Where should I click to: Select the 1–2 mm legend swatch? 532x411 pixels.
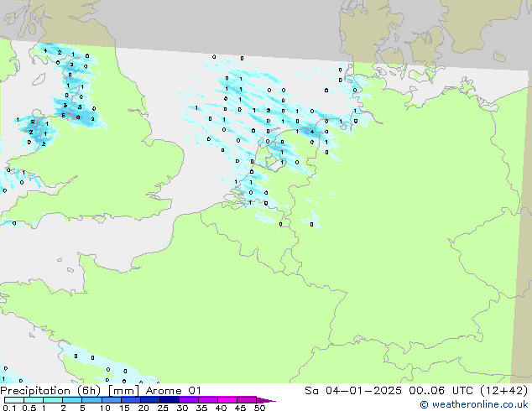click(x=53, y=400)
